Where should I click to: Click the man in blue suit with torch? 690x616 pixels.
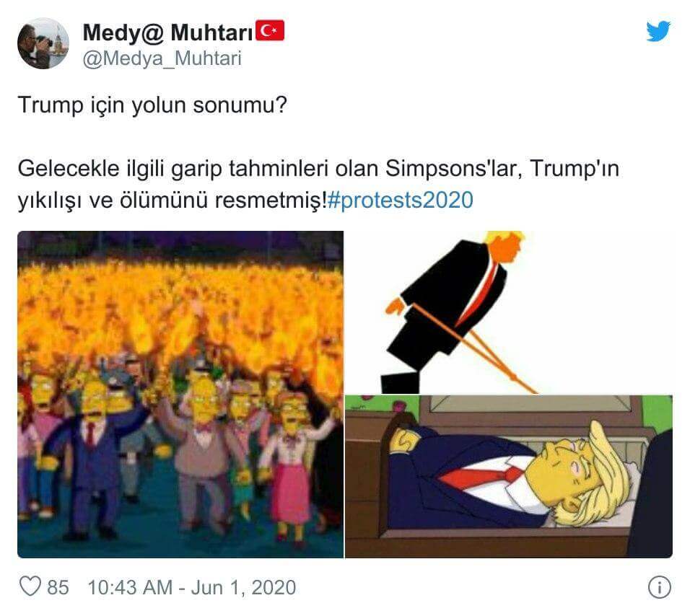[92, 457]
